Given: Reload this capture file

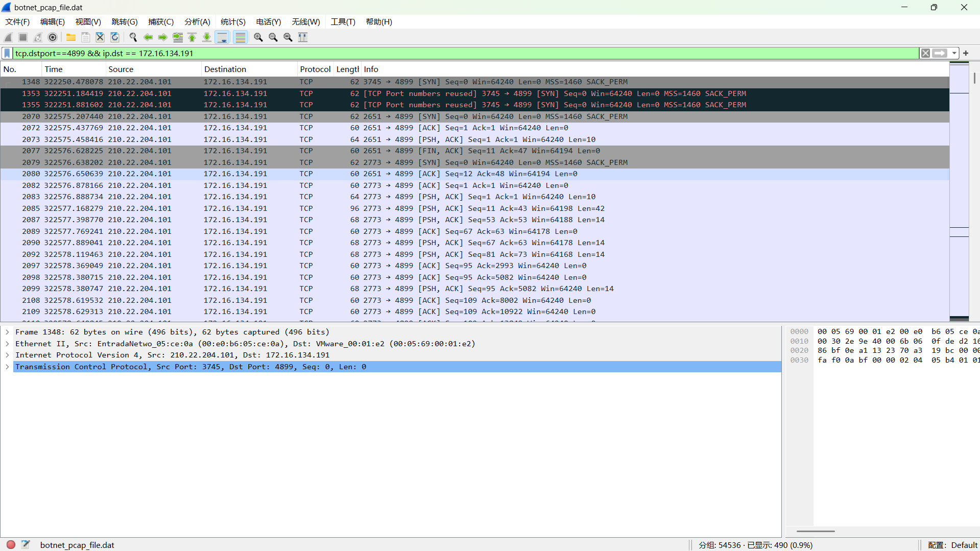Looking at the screenshot, I should point(115,37).
